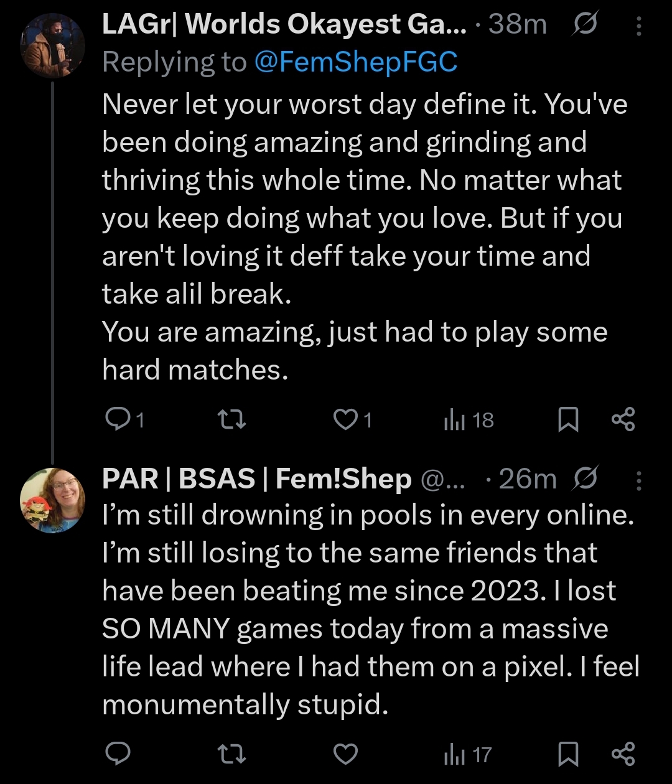Like Fem!Shep's tweet
The height and width of the screenshot is (784, 672).
pyautogui.click(x=346, y=755)
